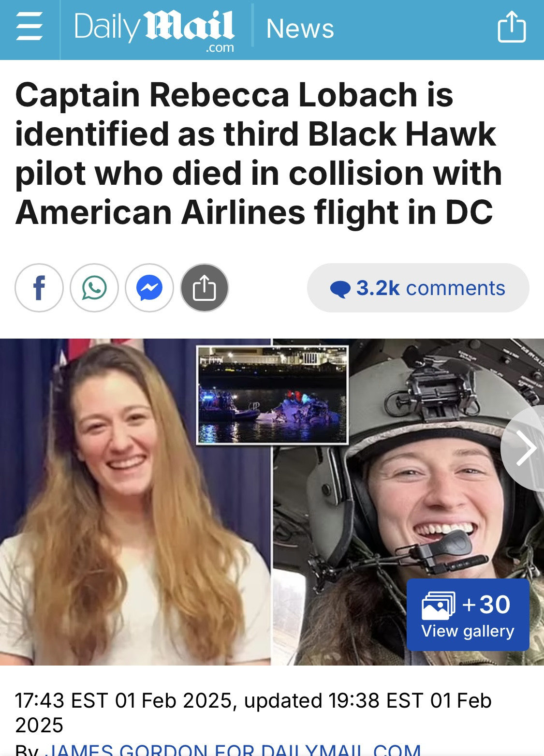Open James Gordon author link
This screenshot has height=756, width=544.
tap(235, 750)
